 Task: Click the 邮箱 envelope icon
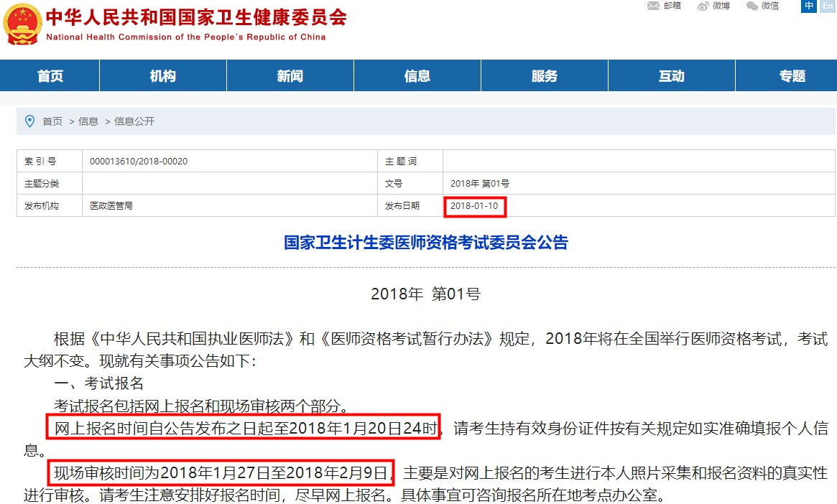[653, 6]
